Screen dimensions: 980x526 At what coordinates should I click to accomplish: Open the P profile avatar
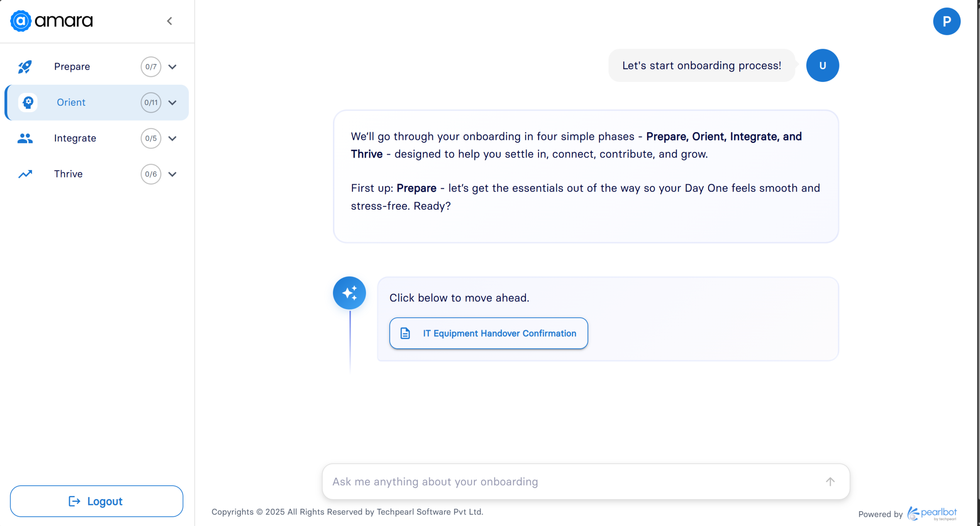tap(946, 21)
